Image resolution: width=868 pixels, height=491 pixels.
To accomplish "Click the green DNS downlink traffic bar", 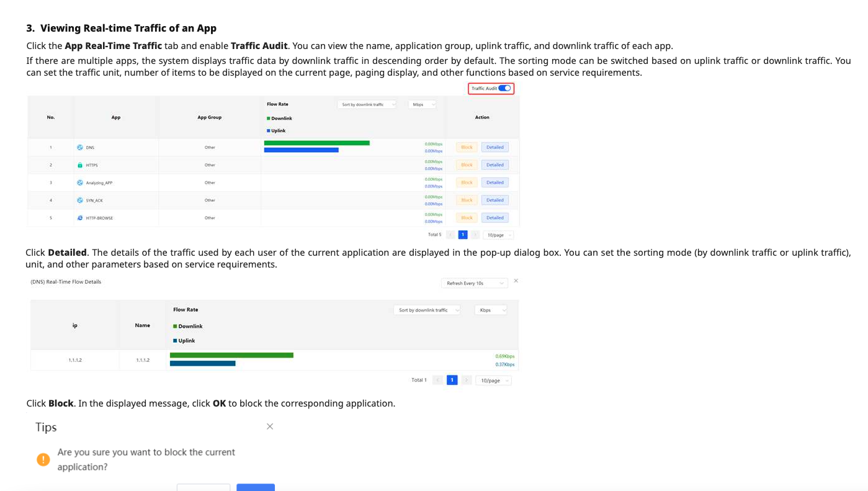I will click(x=316, y=143).
